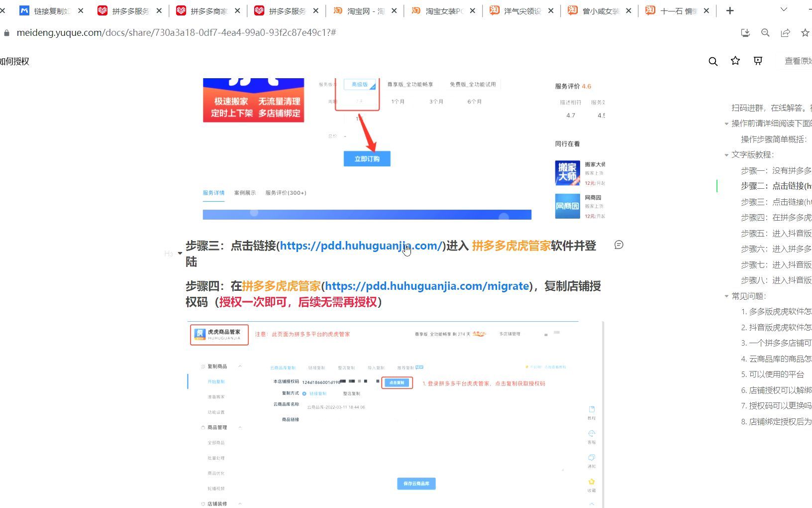Click the 如何授权 document title
This screenshot has width=812, height=508.
coord(14,61)
